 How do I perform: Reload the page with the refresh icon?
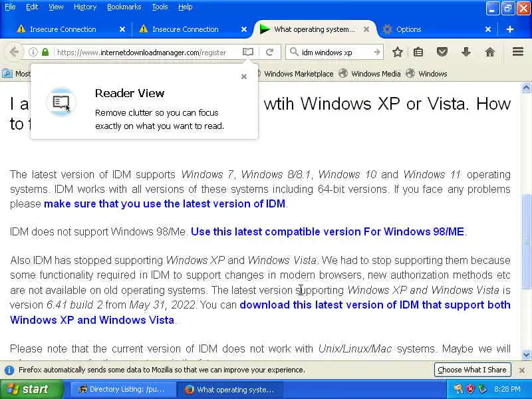point(270,53)
